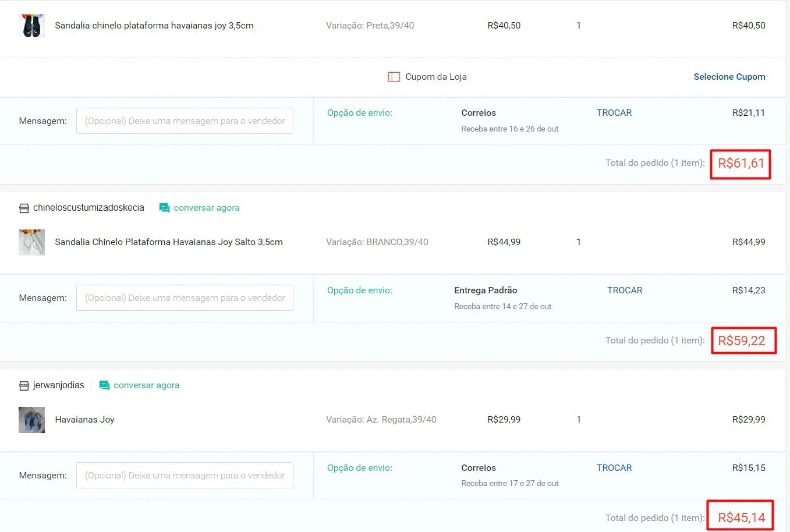
Task: Click the order total R$59,22
Action: coord(741,341)
